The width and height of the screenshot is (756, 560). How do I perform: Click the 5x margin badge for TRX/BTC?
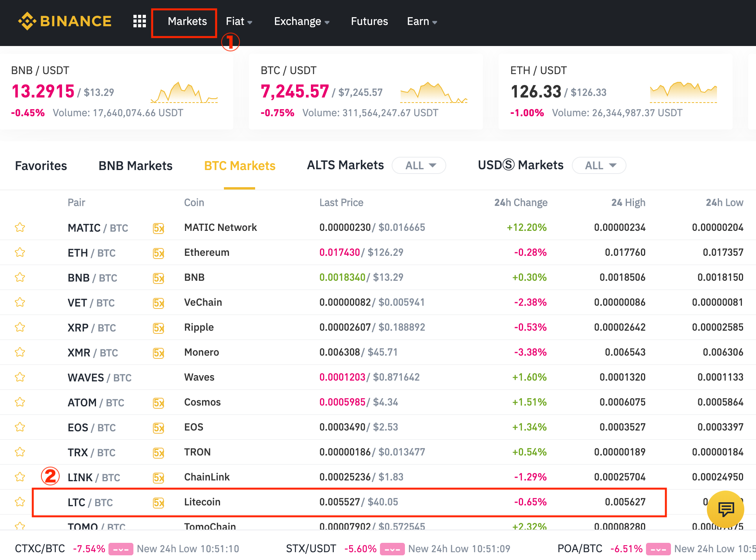[x=158, y=453]
